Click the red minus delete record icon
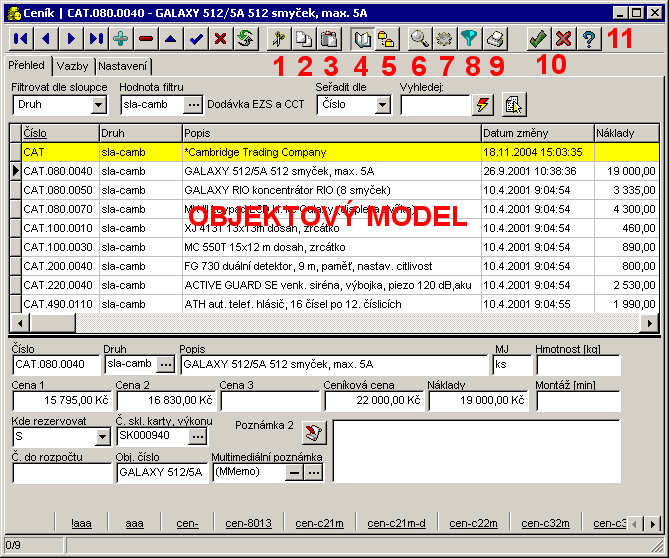The height and width of the screenshot is (558, 669). coord(146,39)
